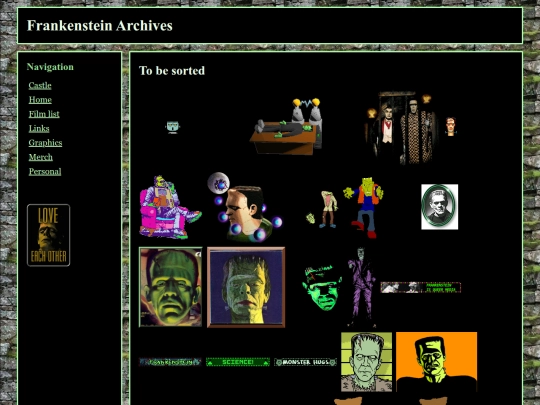
Task: Click the Frankenstein photo strip banner
Action: click(420, 287)
